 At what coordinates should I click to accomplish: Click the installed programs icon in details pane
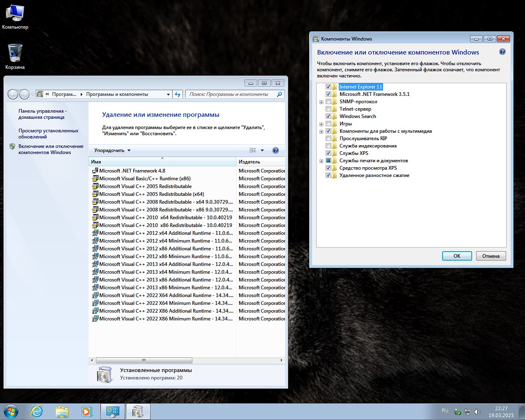click(x=105, y=374)
